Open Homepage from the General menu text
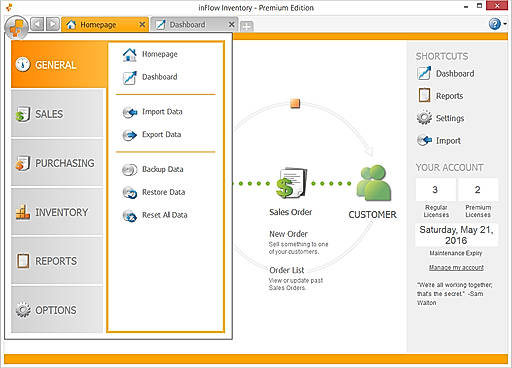This screenshot has width=512, height=368. tap(160, 54)
